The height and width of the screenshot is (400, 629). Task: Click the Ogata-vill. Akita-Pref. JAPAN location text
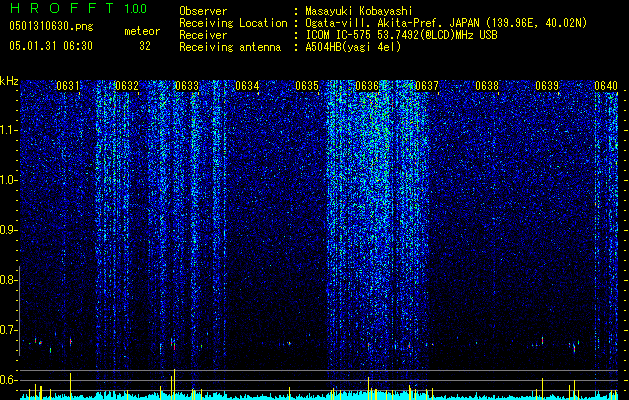coord(446,23)
